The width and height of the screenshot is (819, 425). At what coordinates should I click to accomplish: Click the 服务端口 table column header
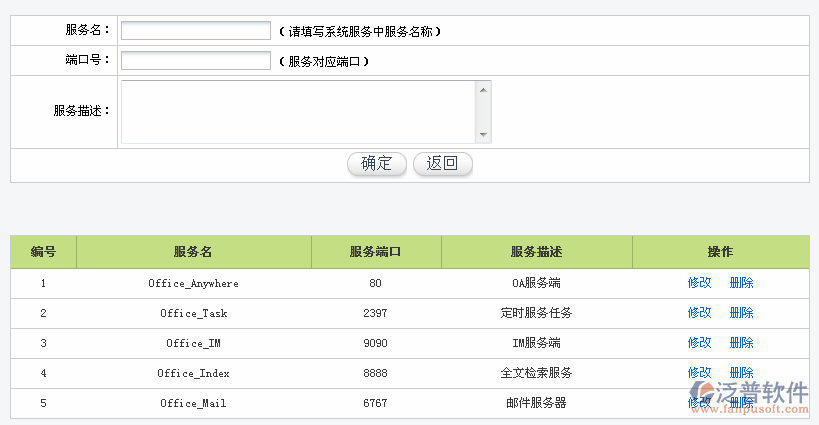point(376,252)
